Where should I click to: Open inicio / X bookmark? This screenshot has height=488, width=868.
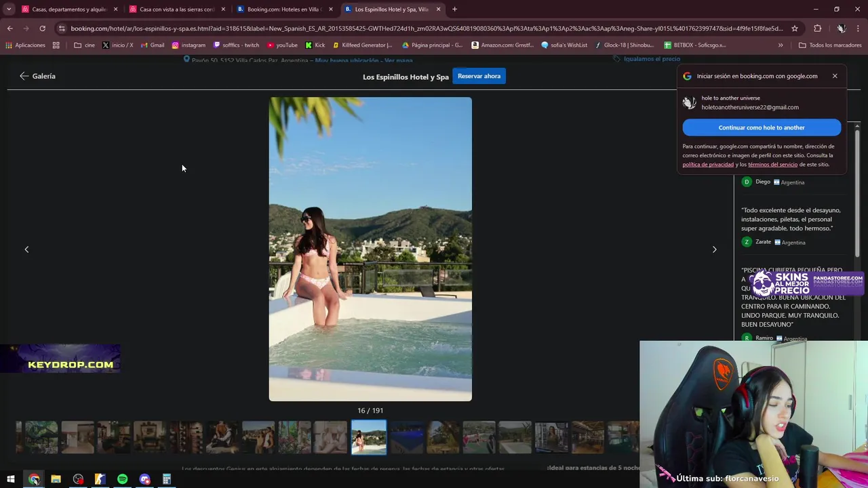point(117,45)
